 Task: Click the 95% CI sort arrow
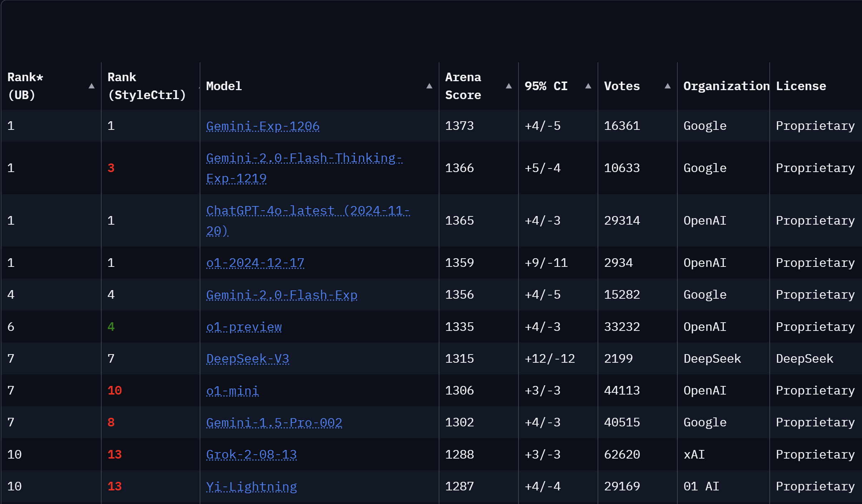pyautogui.click(x=588, y=86)
